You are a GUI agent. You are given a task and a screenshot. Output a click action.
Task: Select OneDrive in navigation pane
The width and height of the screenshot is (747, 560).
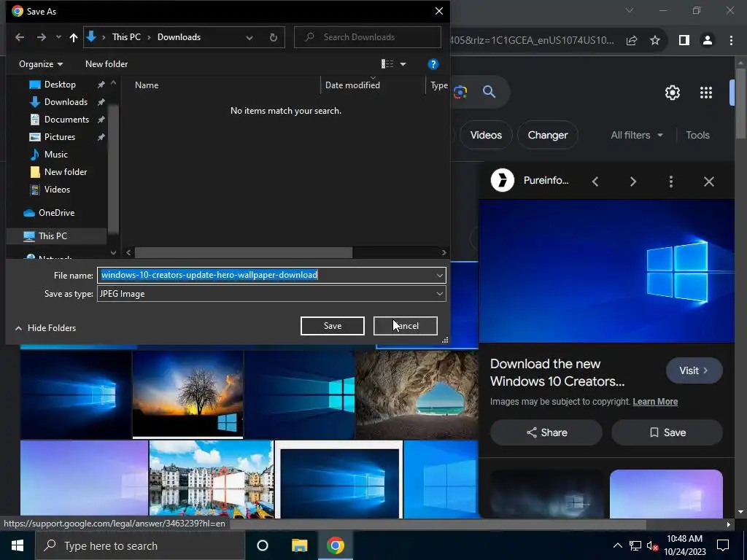click(x=55, y=213)
